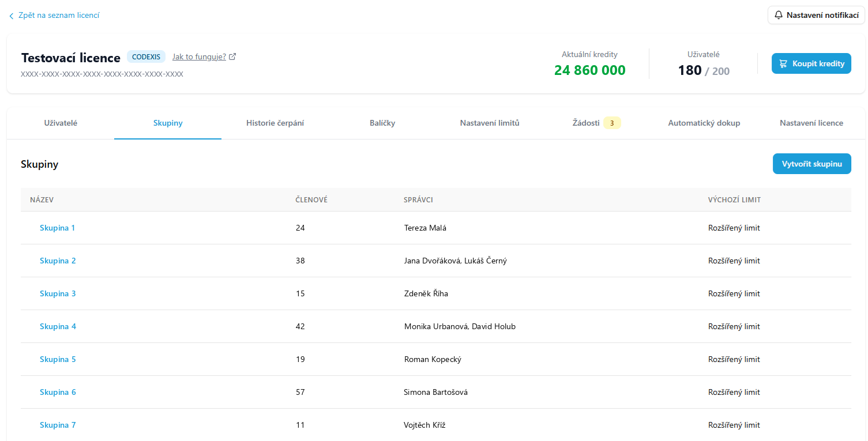Click administrator name Vojtěch Kříž
The height and width of the screenshot is (441, 868).
coord(425,425)
